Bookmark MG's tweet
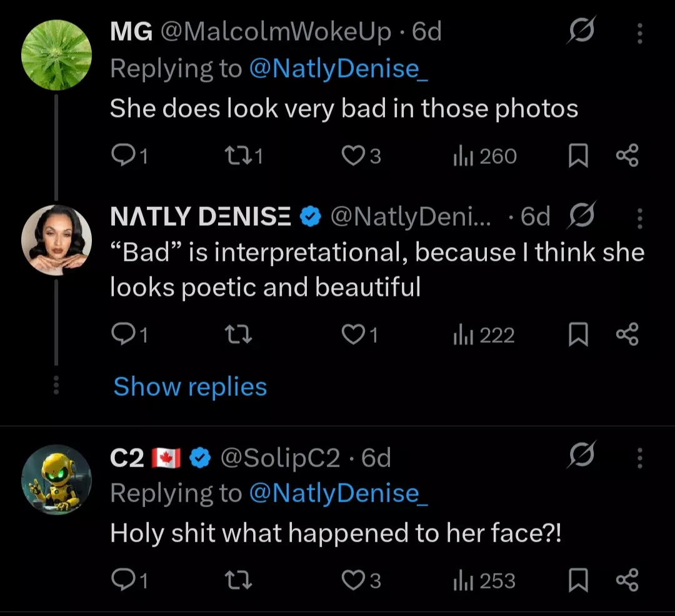 [578, 156]
